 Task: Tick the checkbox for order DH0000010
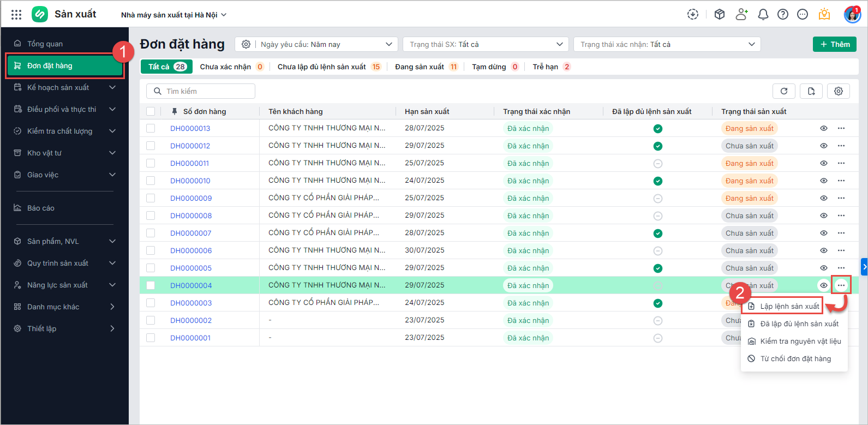151,181
